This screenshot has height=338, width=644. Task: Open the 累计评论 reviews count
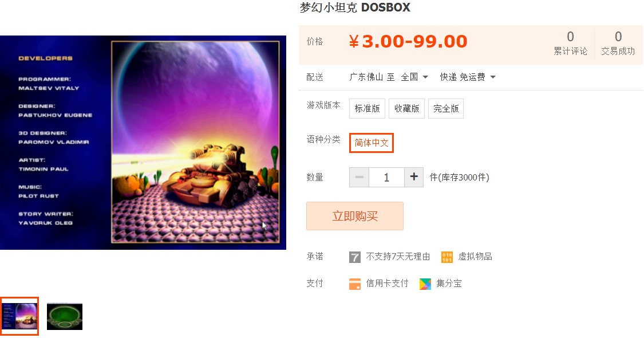[x=571, y=43]
